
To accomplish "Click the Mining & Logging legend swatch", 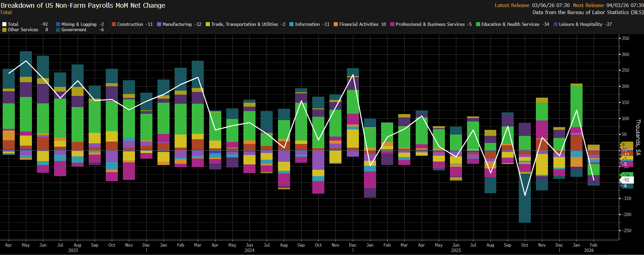I will point(58,24).
